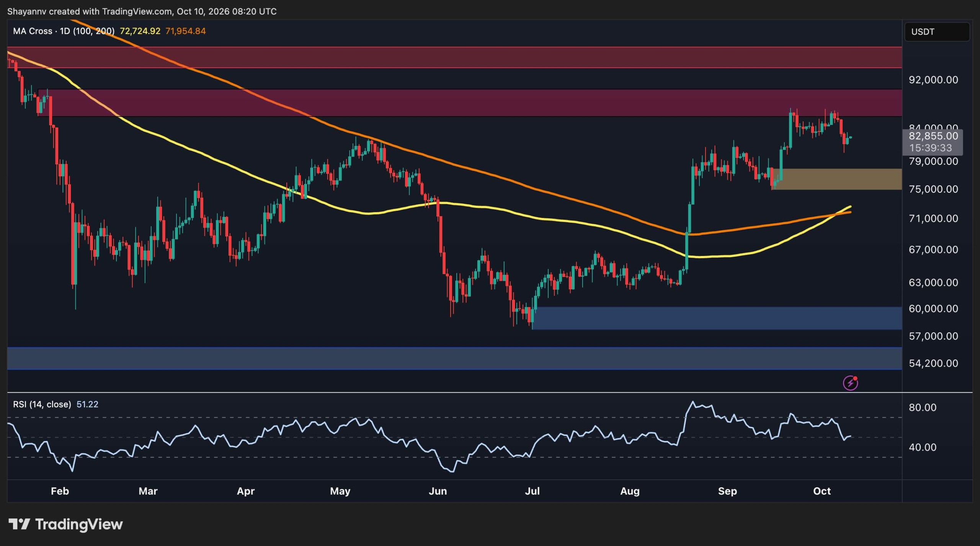This screenshot has height=546, width=980.
Task: Select the RSI (14, close) indicator label
Action: pyautogui.click(x=42, y=404)
